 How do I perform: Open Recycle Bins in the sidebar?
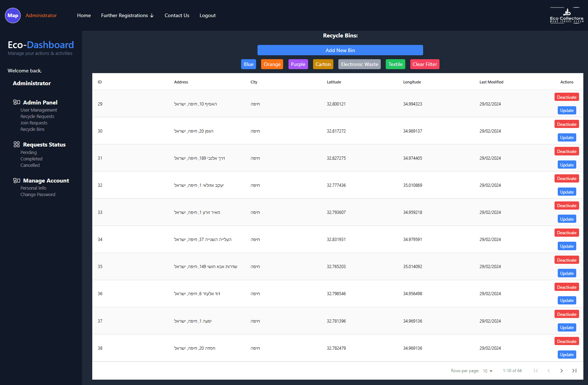(x=32, y=129)
